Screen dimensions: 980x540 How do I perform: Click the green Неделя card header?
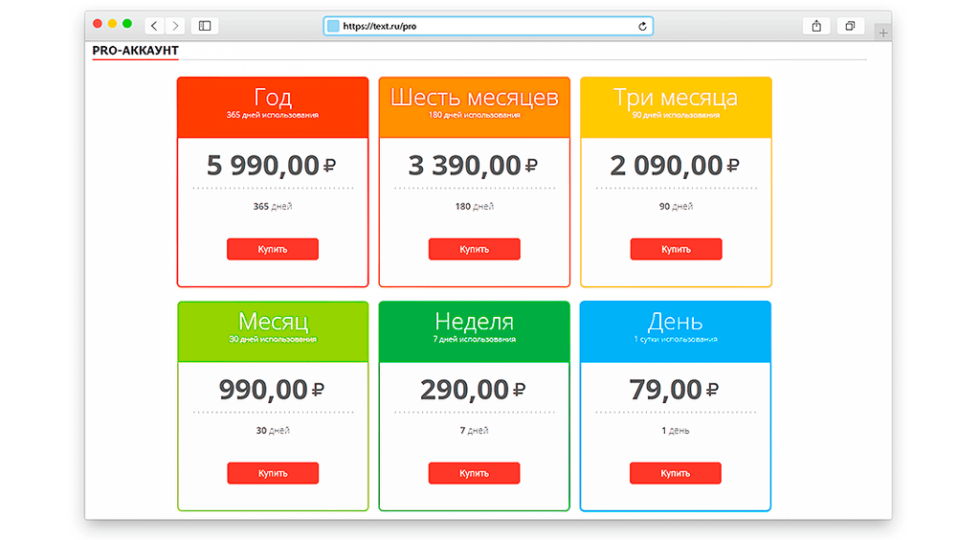pos(475,331)
